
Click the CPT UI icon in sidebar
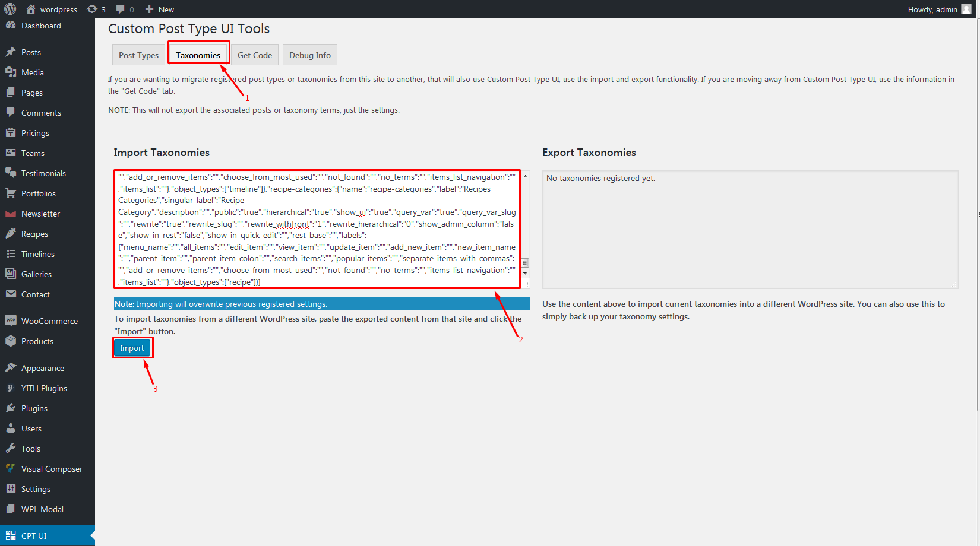tap(11, 536)
